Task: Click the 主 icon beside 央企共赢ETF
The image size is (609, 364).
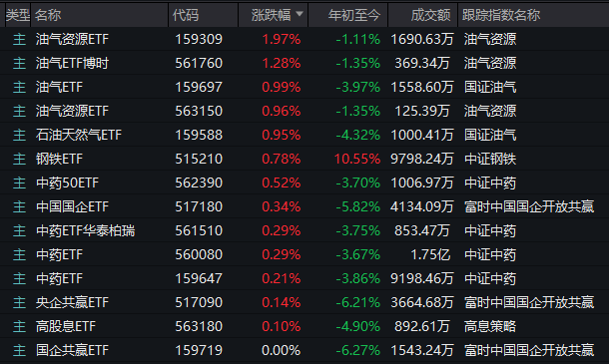Action: pyautogui.click(x=19, y=302)
